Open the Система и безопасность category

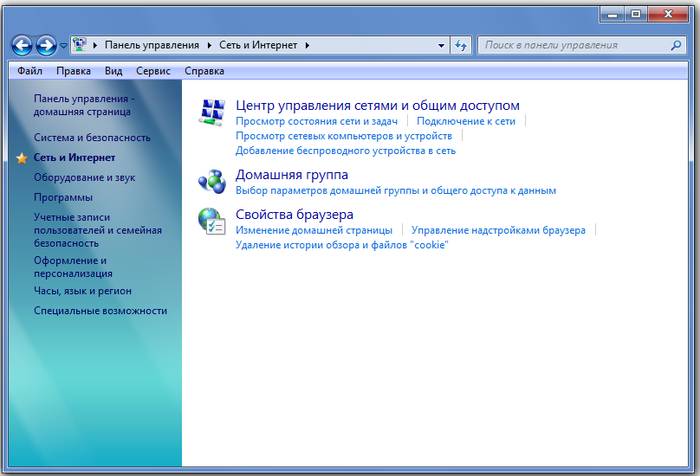tap(92, 138)
